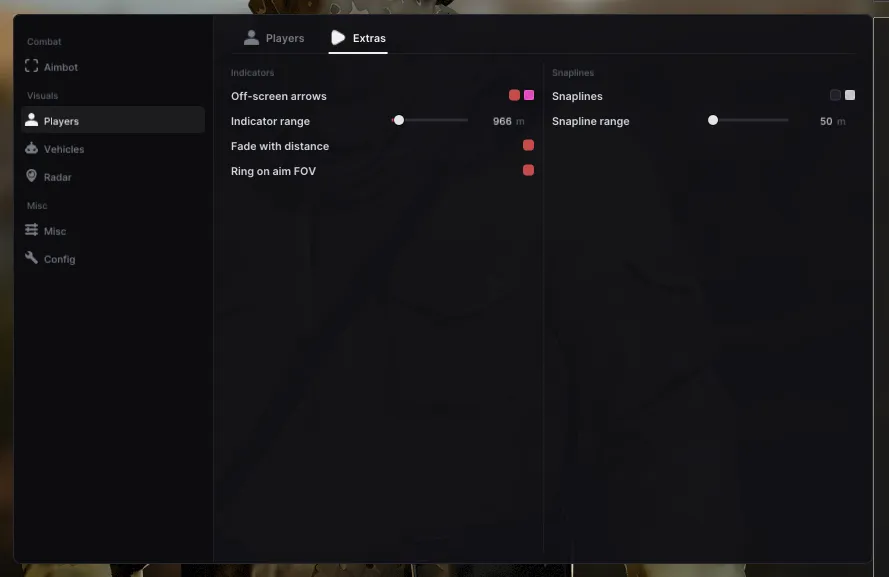Disable the Off-screen arrows red checkbox
Viewport: 889px width, 577px height.
[514, 95]
